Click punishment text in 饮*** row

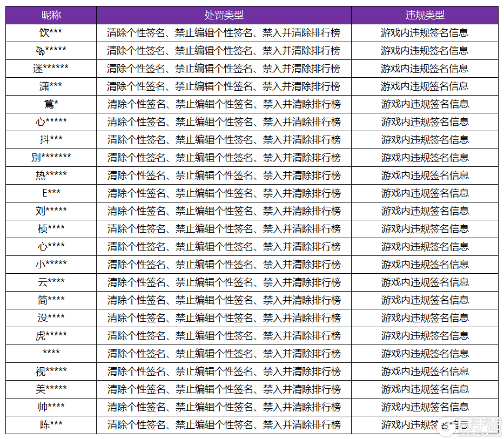pyautogui.click(x=224, y=33)
